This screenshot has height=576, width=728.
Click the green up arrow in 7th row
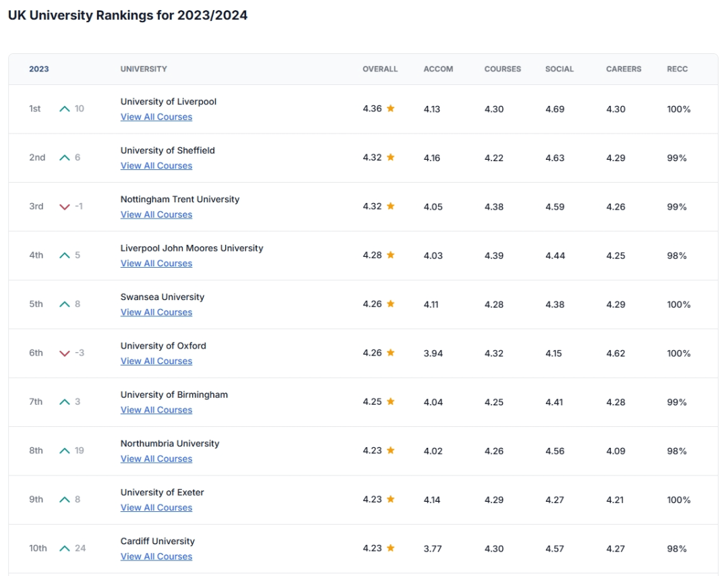65,402
